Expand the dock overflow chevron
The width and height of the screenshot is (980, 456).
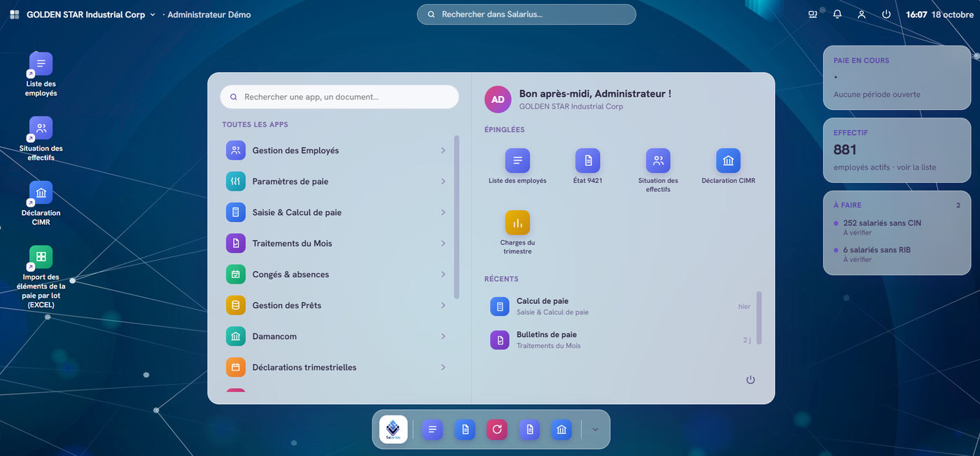click(595, 429)
